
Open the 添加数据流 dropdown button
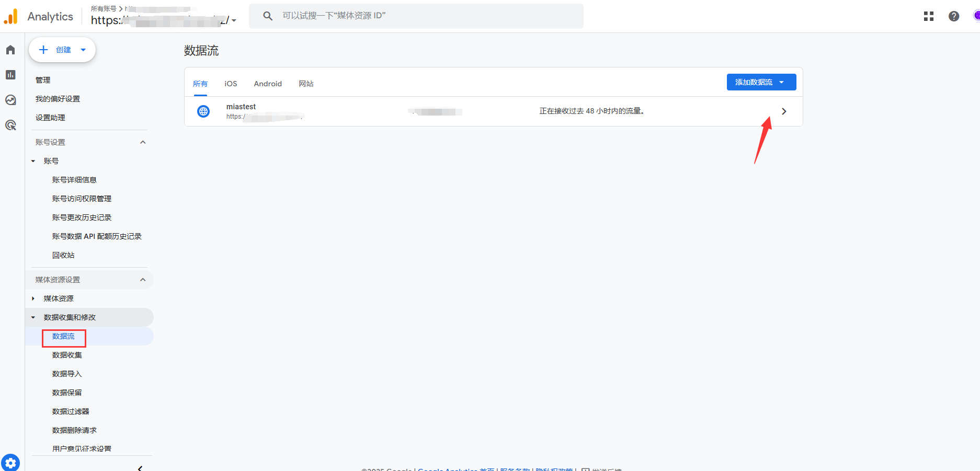[761, 82]
